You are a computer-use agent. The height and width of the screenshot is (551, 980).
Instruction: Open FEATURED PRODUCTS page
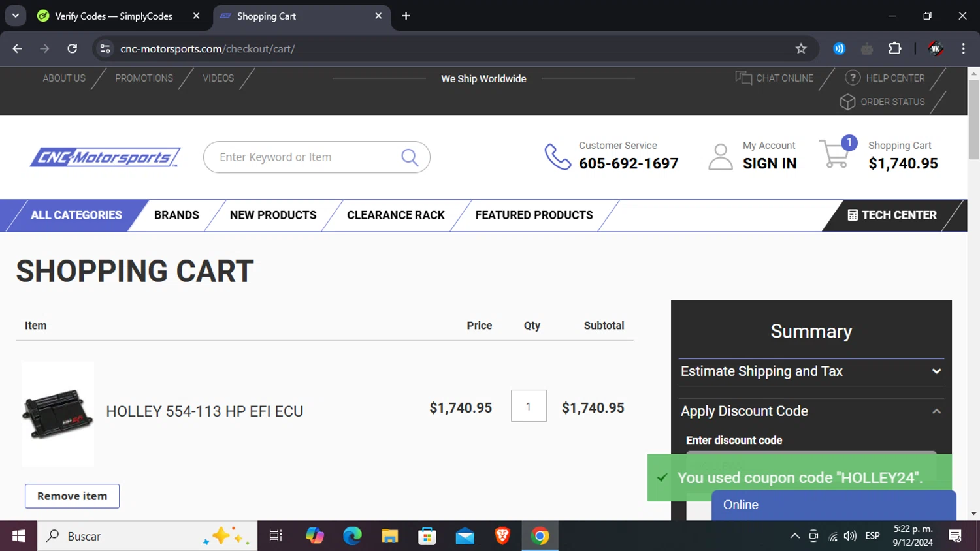click(534, 215)
